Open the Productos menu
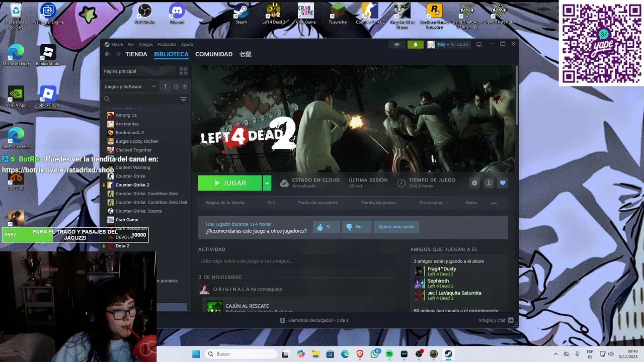 (x=167, y=44)
